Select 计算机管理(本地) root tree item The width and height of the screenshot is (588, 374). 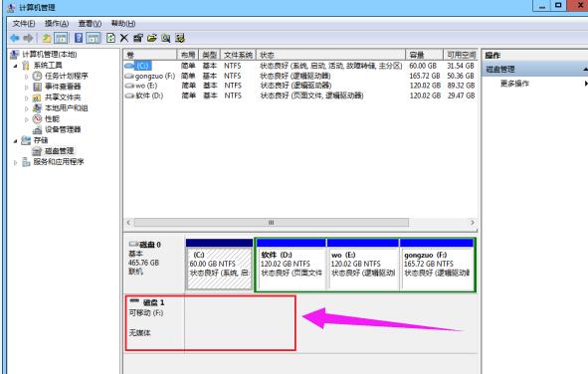point(50,55)
